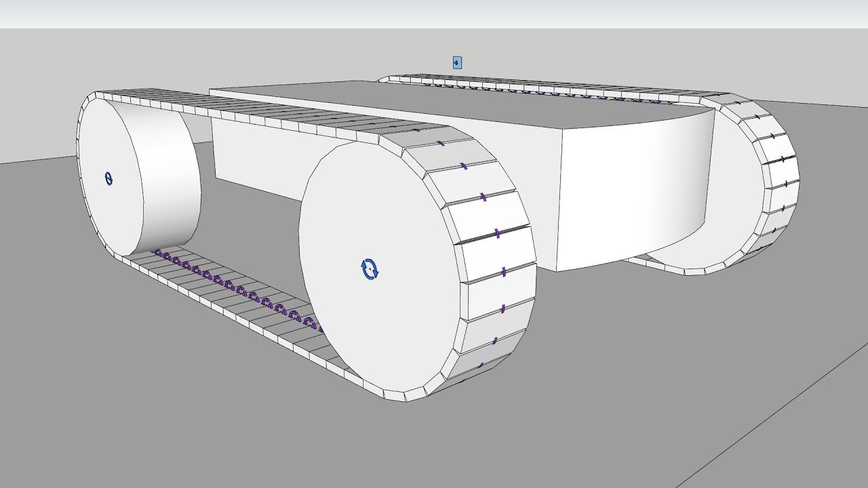
Task: Click the blue rotation motor icon on the front wheel
Action: (370, 269)
